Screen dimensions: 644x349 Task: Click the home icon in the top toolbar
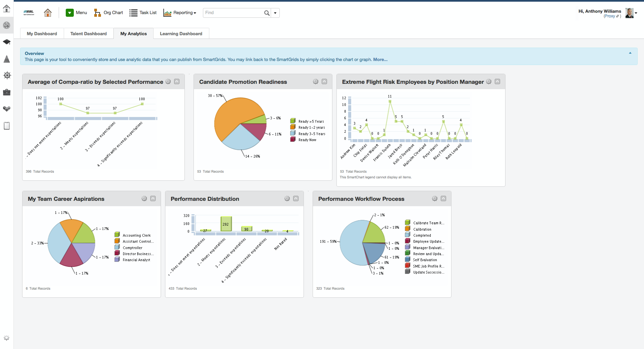tap(48, 13)
